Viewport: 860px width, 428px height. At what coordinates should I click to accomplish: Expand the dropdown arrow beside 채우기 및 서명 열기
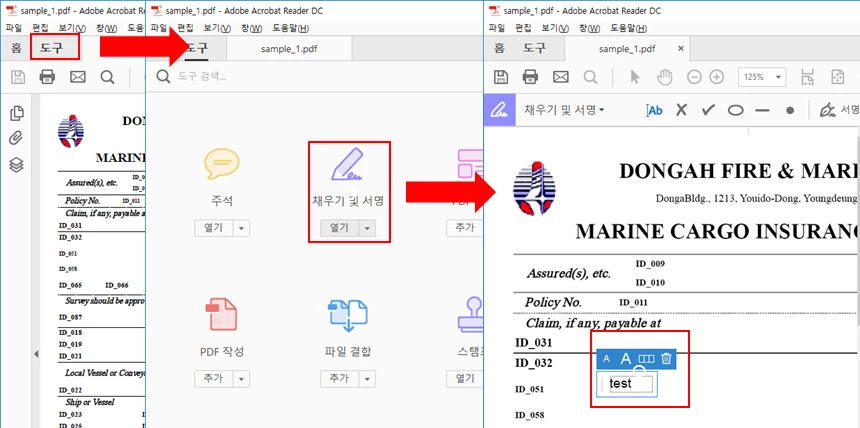(x=367, y=228)
